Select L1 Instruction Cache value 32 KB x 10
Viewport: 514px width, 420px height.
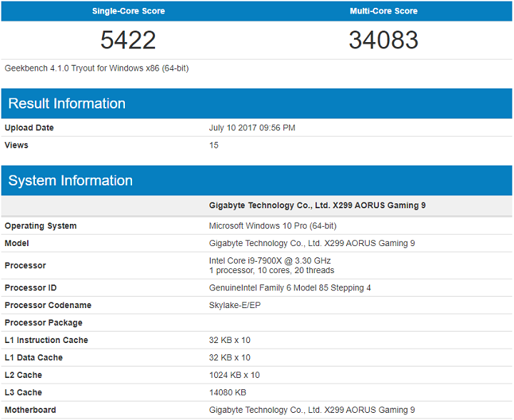(x=229, y=340)
